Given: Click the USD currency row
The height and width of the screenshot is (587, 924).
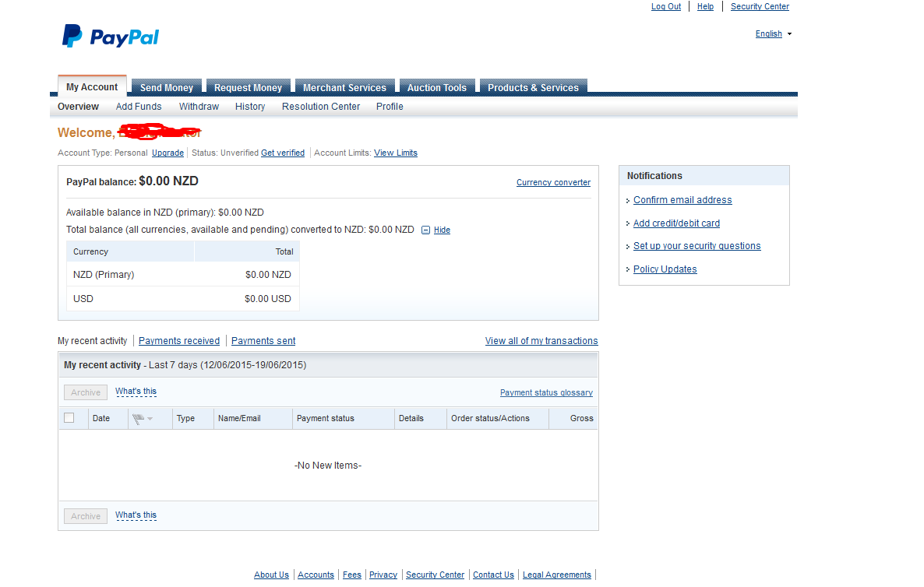Looking at the screenshot, I should click(x=182, y=299).
